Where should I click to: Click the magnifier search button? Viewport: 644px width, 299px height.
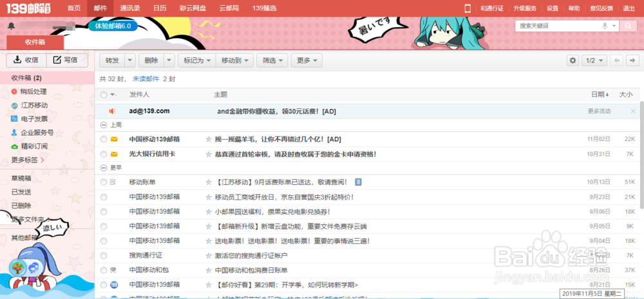click(x=628, y=26)
